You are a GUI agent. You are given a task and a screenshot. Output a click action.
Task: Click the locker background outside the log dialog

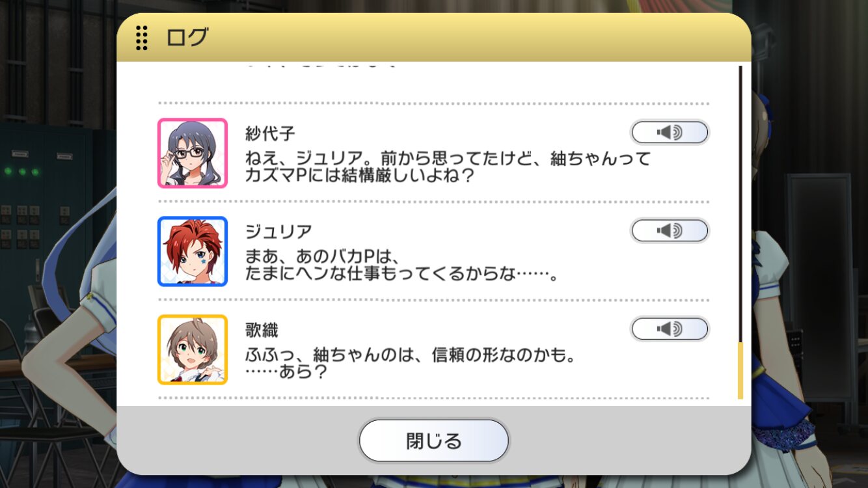[52, 195]
